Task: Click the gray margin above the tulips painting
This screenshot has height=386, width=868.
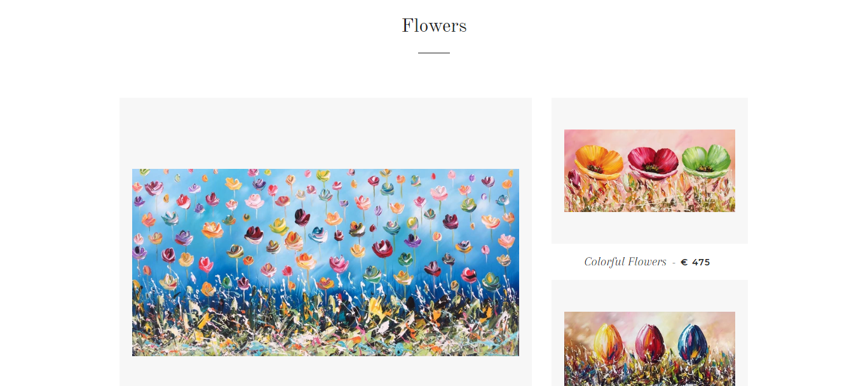Action: click(x=649, y=296)
